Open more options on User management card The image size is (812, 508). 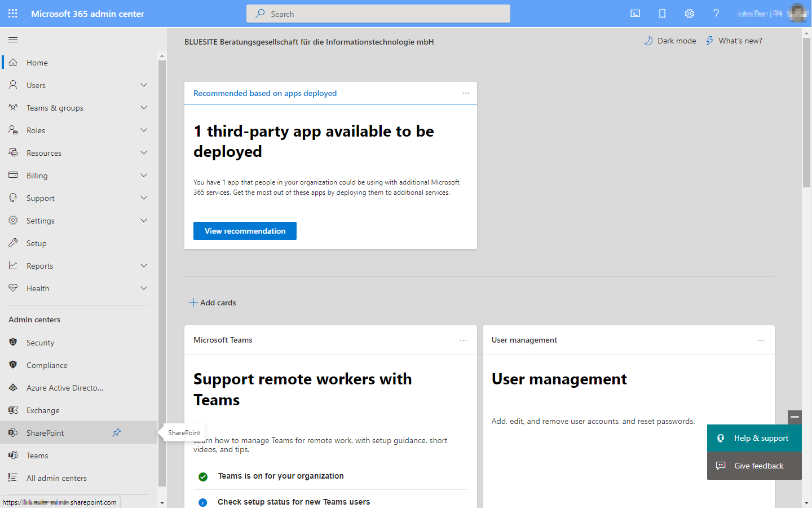(x=761, y=340)
